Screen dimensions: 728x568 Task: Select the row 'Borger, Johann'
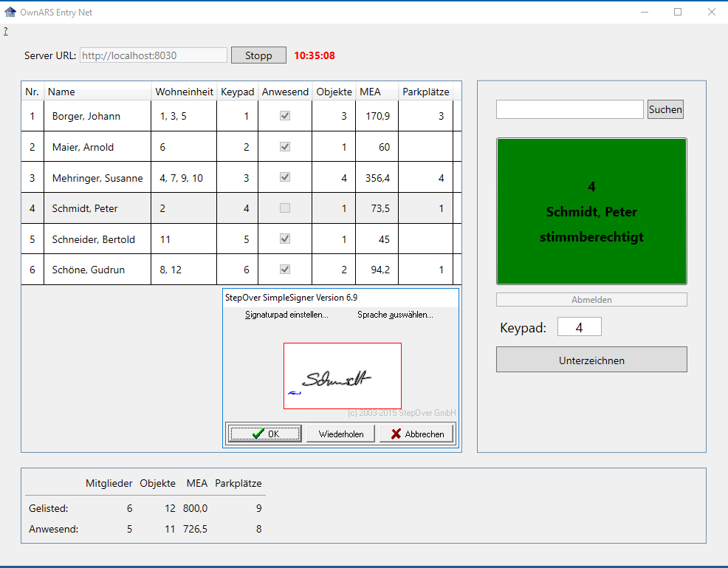point(241,116)
